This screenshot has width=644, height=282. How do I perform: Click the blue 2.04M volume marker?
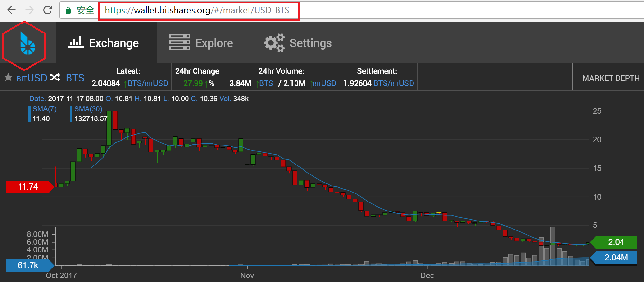pyautogui.click(x=614, y=258)
